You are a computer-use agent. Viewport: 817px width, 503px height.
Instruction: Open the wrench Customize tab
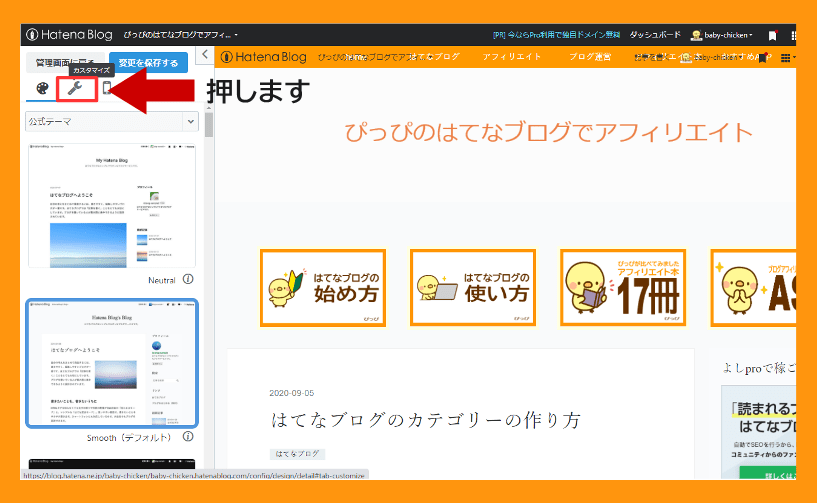(76, 88)
